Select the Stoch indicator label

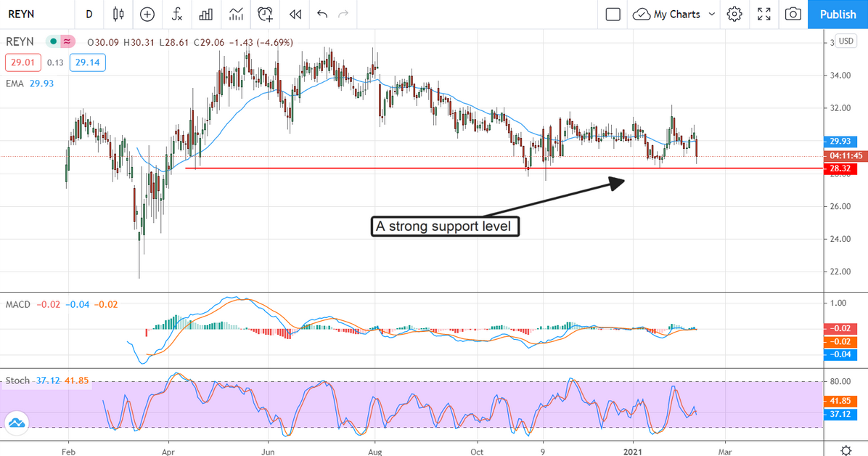tap(17, 380)
